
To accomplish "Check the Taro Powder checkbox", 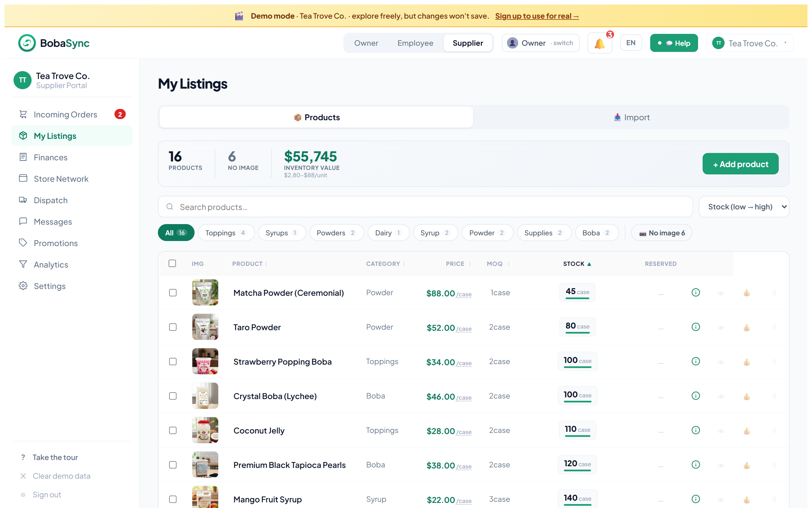I will [x=173, y=327].
